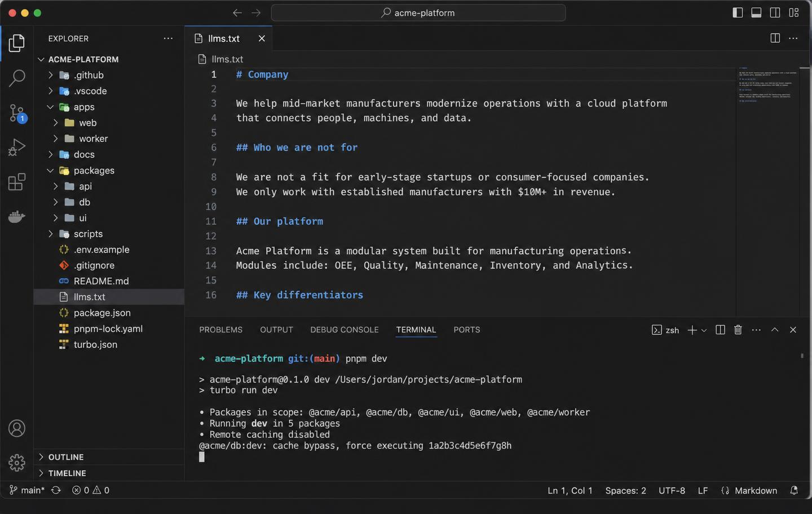The image size is (812, 514).
Task: Open Source Control view with badge
Action: (x=17, y=113)
